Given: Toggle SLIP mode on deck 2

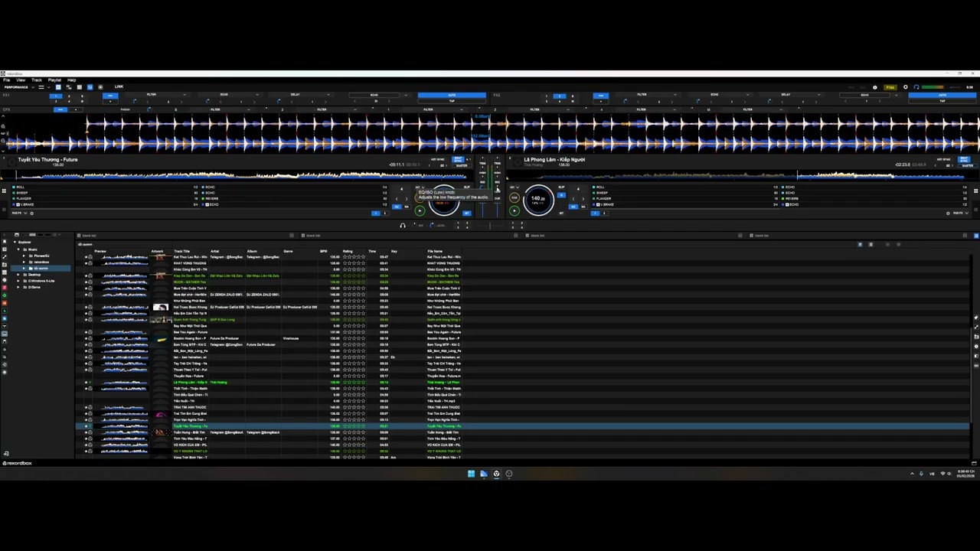Looking at the screenshot, I should point(561,187).
